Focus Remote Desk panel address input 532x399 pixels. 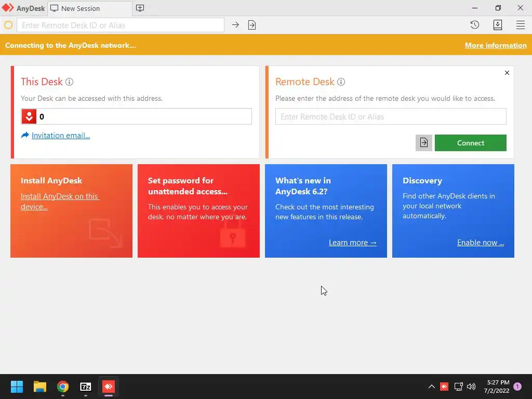[x=391, y=116]
